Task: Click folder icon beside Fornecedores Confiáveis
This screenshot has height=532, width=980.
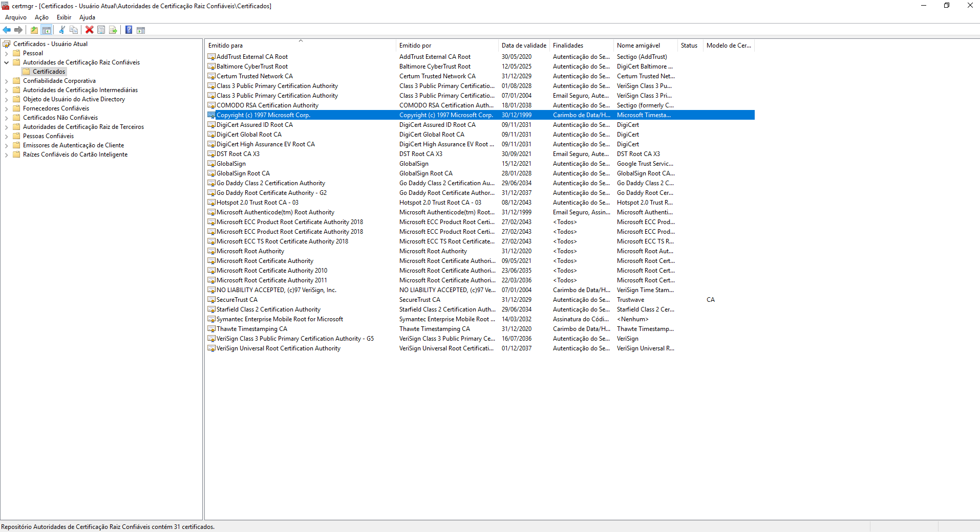Action: click(16, 108)
